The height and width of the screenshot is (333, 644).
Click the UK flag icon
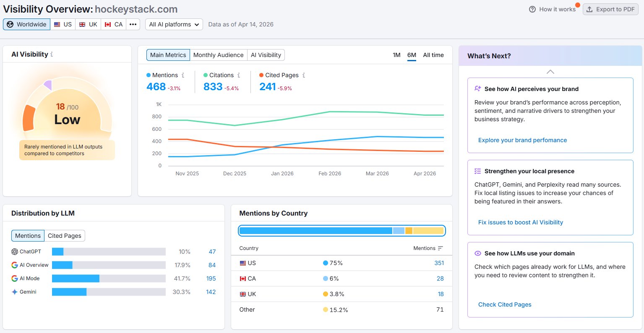82,24
